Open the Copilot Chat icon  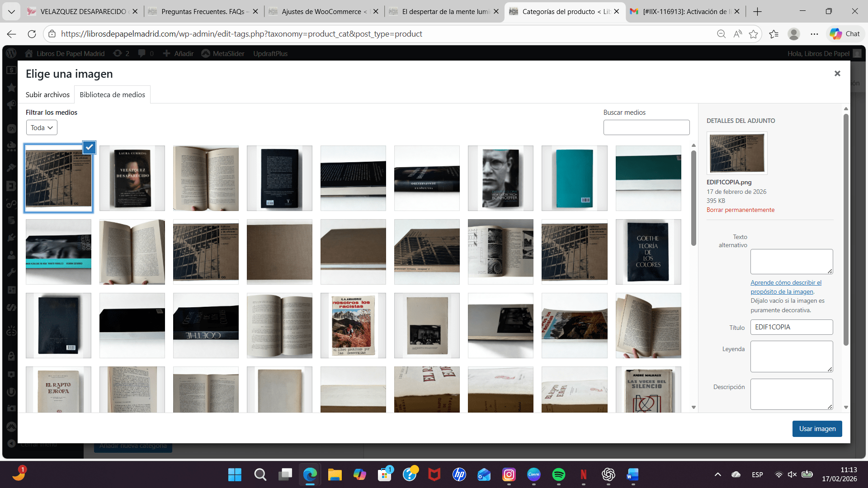[x=844, y=34]
